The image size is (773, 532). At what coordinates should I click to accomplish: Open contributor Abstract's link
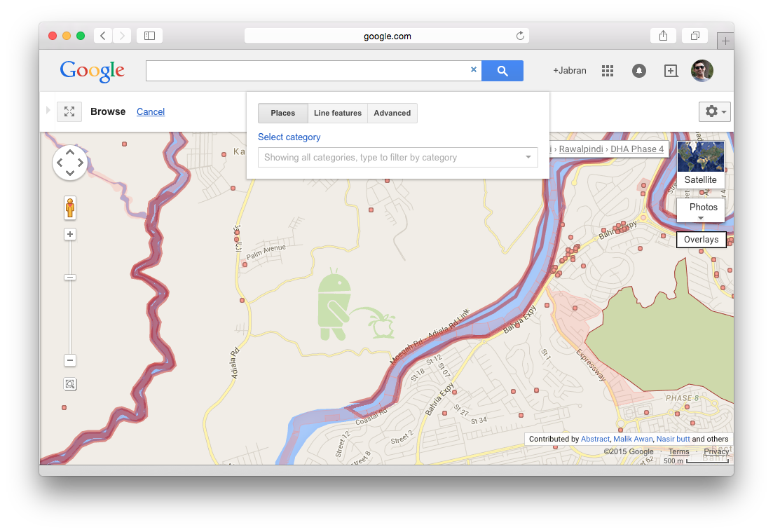click(x=595, y=439)
